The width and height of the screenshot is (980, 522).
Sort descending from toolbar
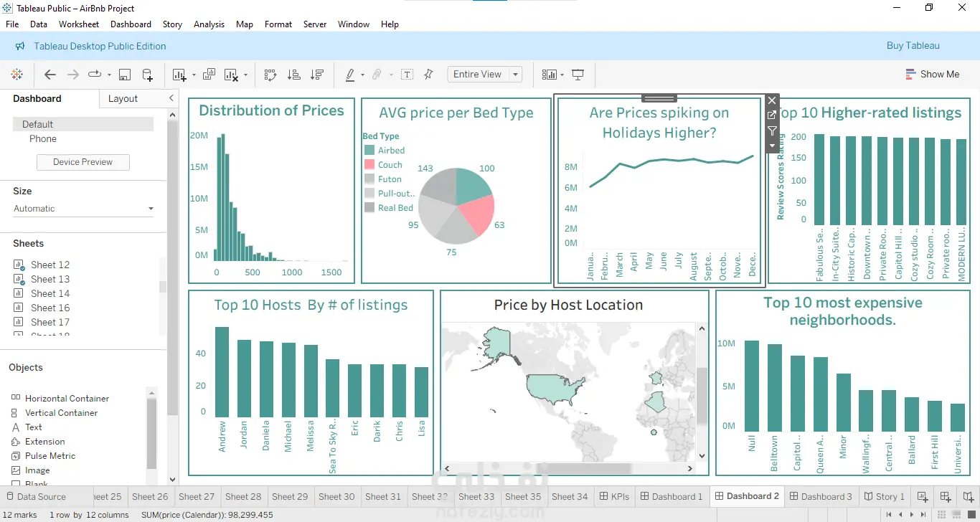click(316, 75)
